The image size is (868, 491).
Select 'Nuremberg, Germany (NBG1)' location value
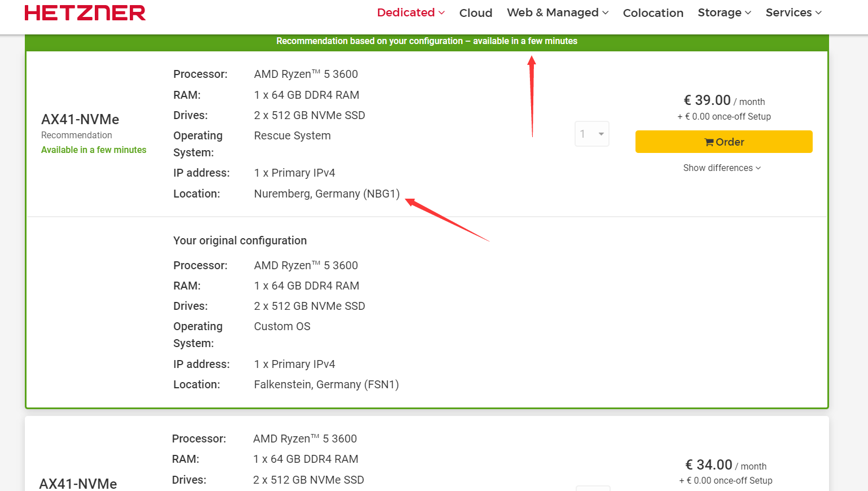[x=327, y=194]
